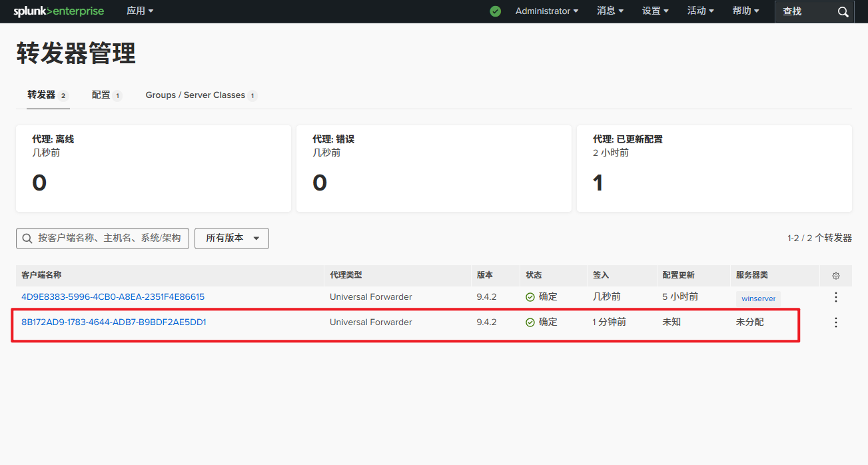Screen dimensions: 868x465
Task: Switch to the Groups / Server Classes tab
Action: [x=195, y=95]
